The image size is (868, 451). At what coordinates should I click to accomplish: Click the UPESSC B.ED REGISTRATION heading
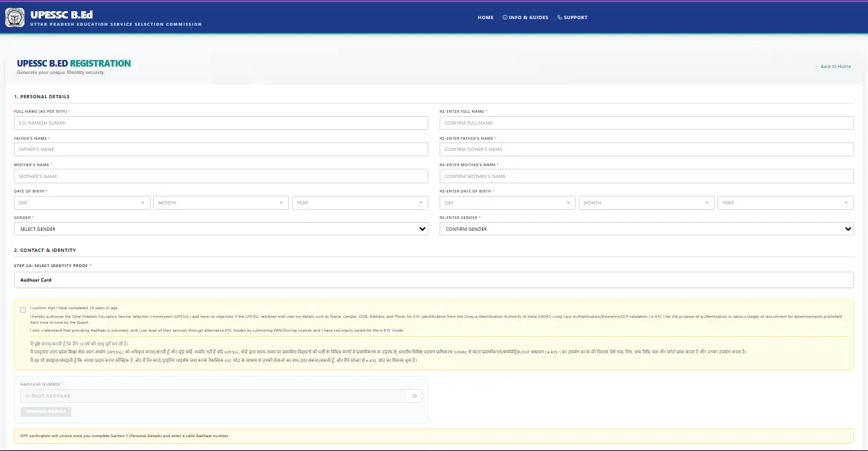point(74,63)
